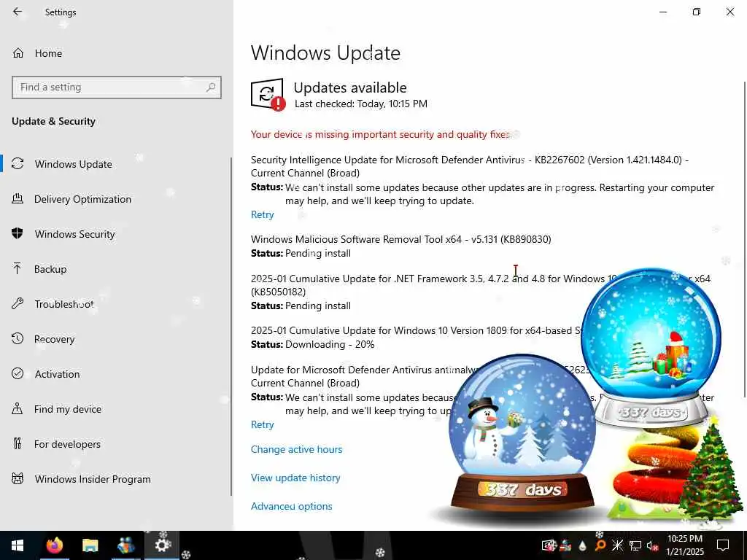Click the Windows Insider Program cat icon

18,479
